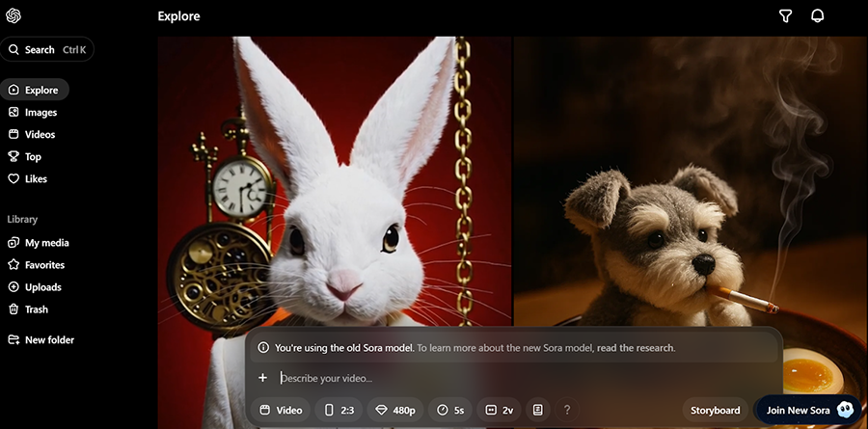Open Trash in the library
The height and width of the screenshot is (429, 868).
[x=36, y=309]
